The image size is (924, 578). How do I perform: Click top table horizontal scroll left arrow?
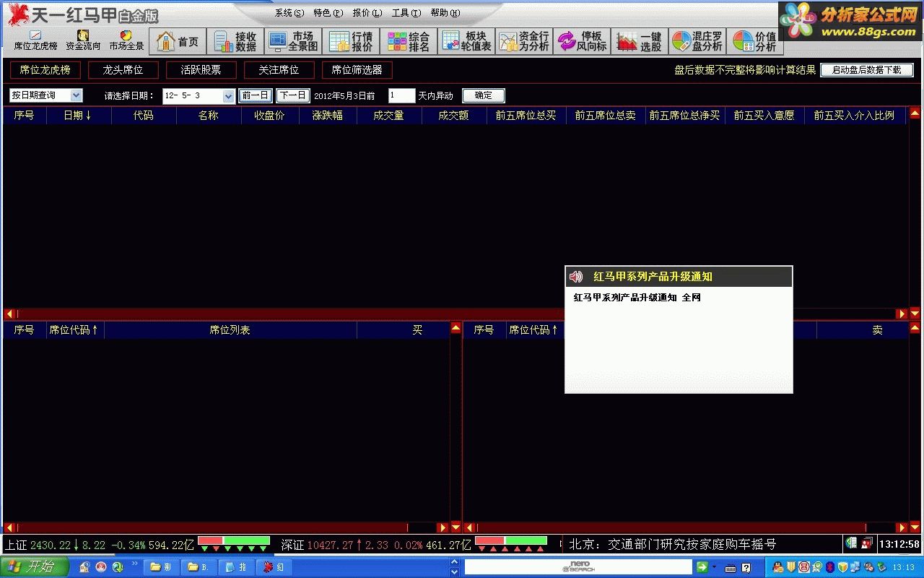(x=9, y=314)
